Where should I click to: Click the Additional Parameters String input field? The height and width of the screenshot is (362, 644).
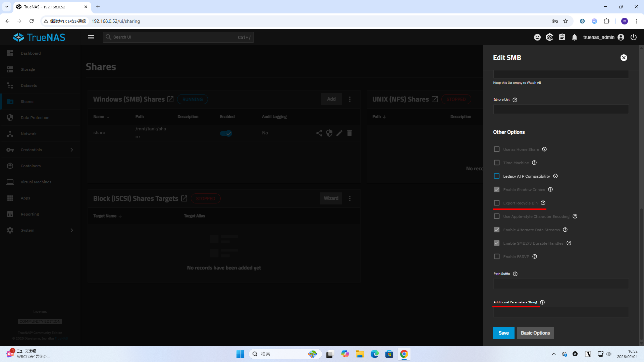click(x=561, y=312)
